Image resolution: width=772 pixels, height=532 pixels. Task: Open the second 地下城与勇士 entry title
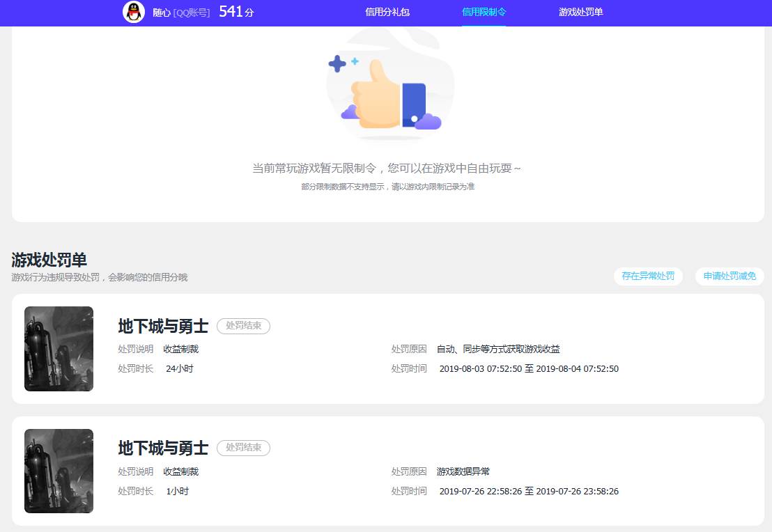[162, 448]
